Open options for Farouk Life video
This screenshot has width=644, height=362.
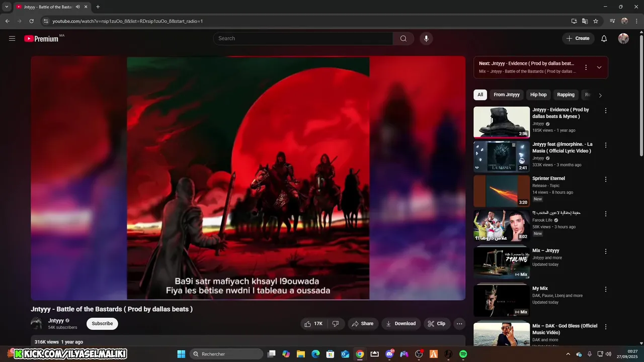pyautogui.click(x=606, y=214)
